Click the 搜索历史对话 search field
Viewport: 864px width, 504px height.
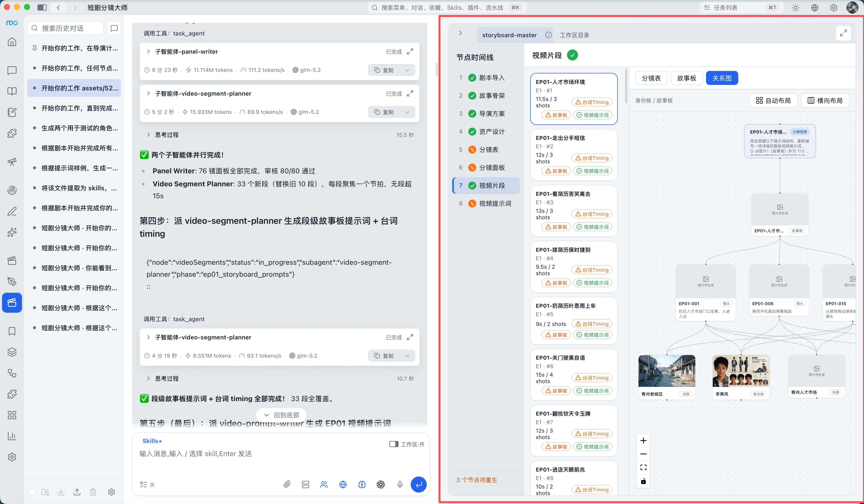(x=65, y=28)
